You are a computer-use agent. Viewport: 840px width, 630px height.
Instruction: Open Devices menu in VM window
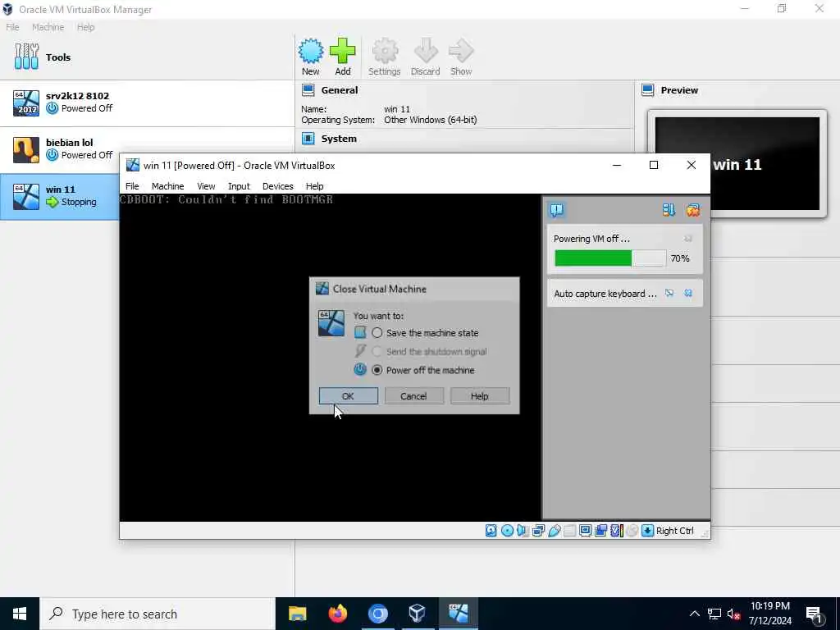click(277, 186)
